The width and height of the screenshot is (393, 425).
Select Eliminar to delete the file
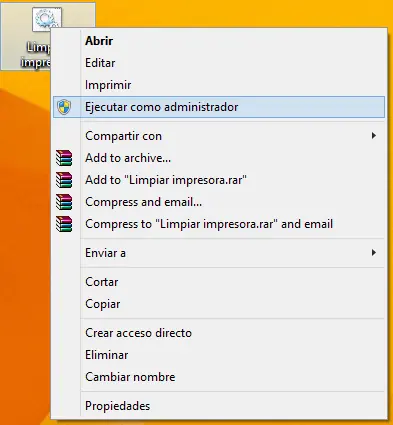click(x=219, y=355)
